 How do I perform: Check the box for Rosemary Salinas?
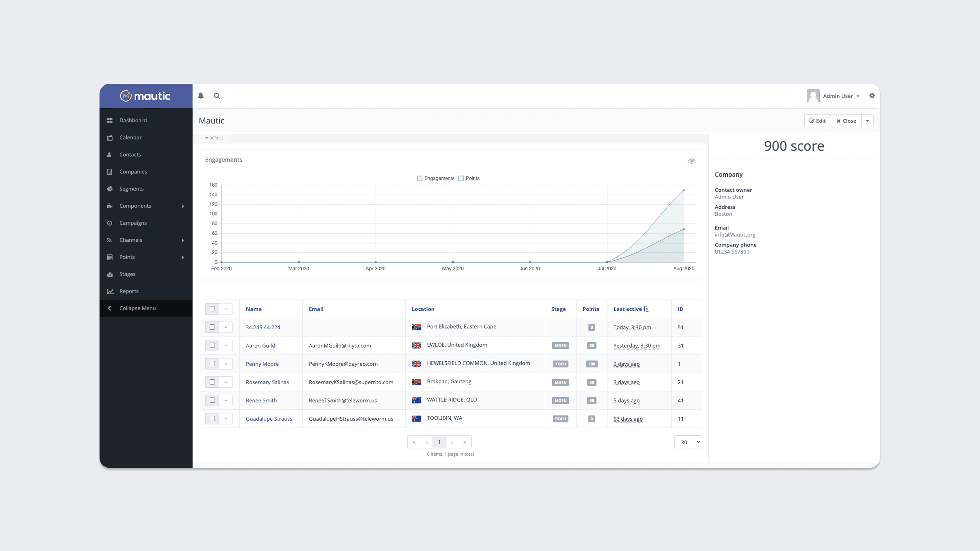(x=212, y=382)
